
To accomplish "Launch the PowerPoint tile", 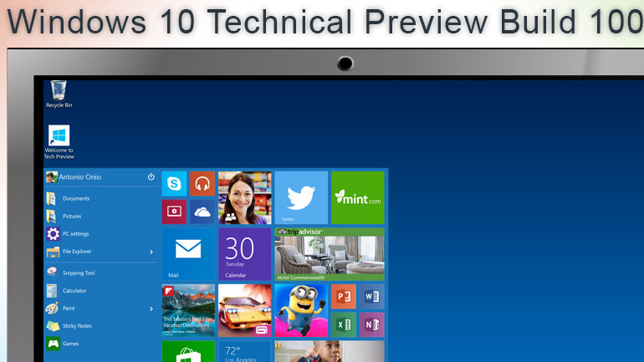I will [344, 296].
